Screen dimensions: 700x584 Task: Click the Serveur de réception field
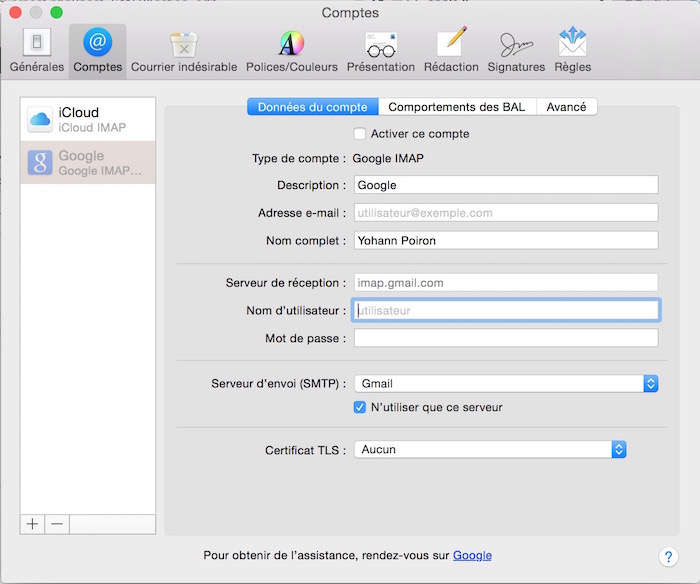click(x=506, y=283)
